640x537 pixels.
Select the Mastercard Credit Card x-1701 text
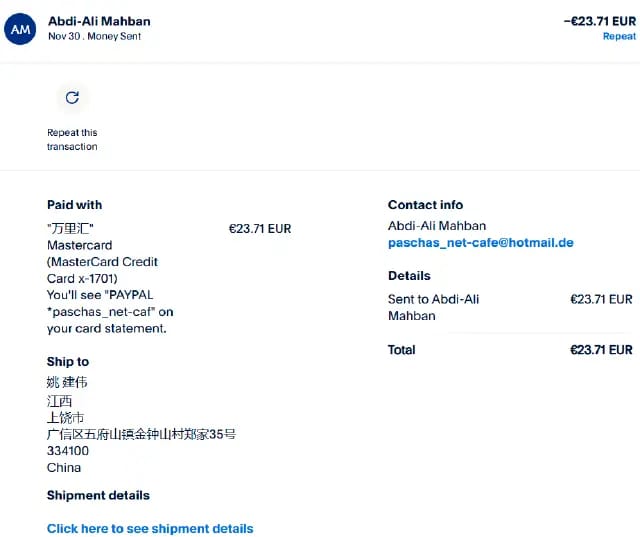102,262
